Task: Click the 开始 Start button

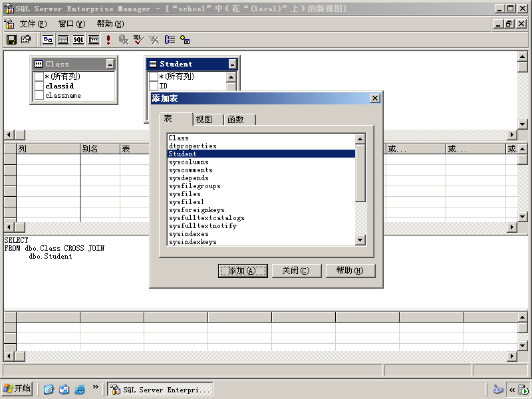Action: (x=17, y=389)
